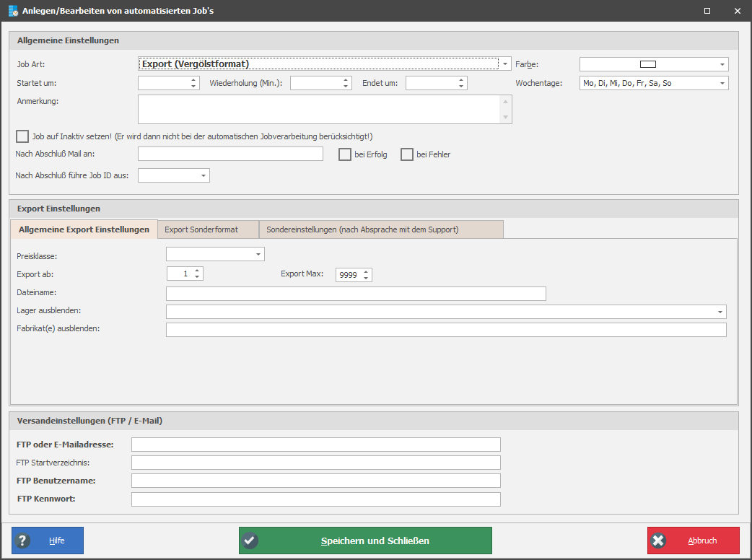Maximize the dialog window
752x560 pixels.
point(707,11)
